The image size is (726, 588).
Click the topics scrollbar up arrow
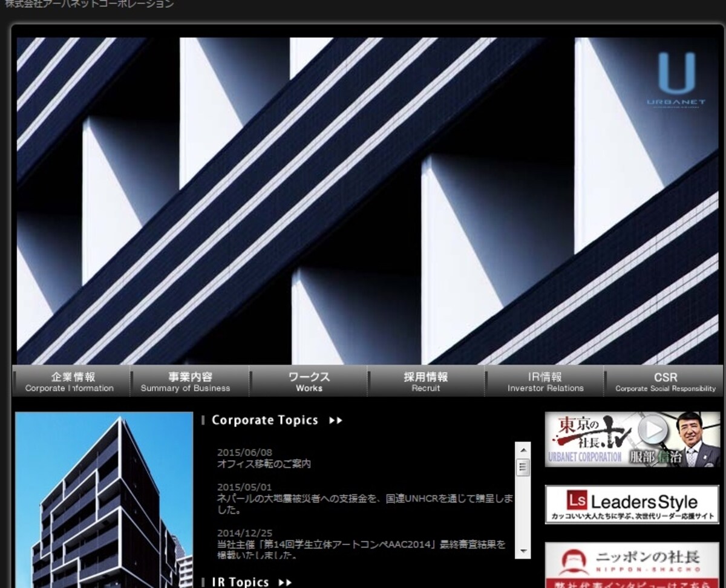523,449
